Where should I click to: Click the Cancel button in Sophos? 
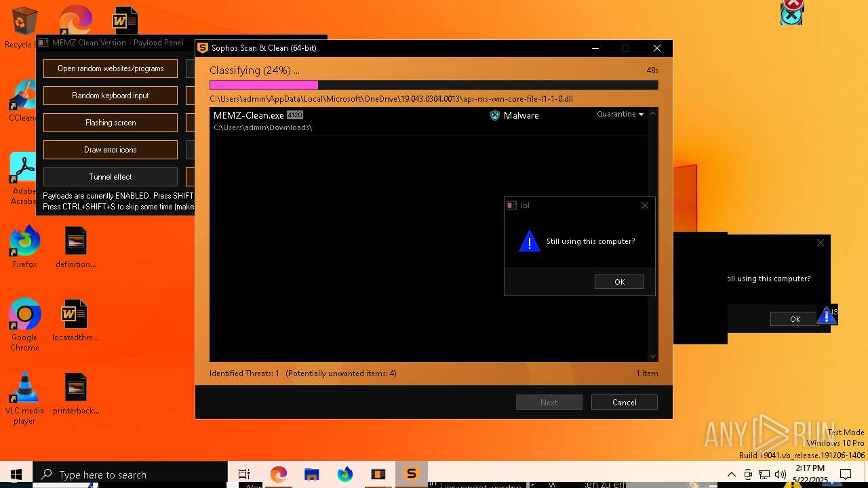624,402
